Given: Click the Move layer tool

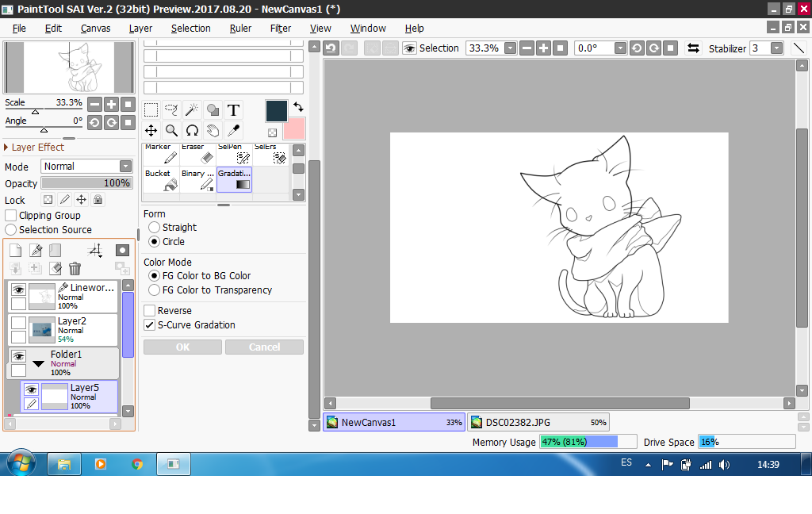Looking at the screenshot, I should (x=151, y=130).
